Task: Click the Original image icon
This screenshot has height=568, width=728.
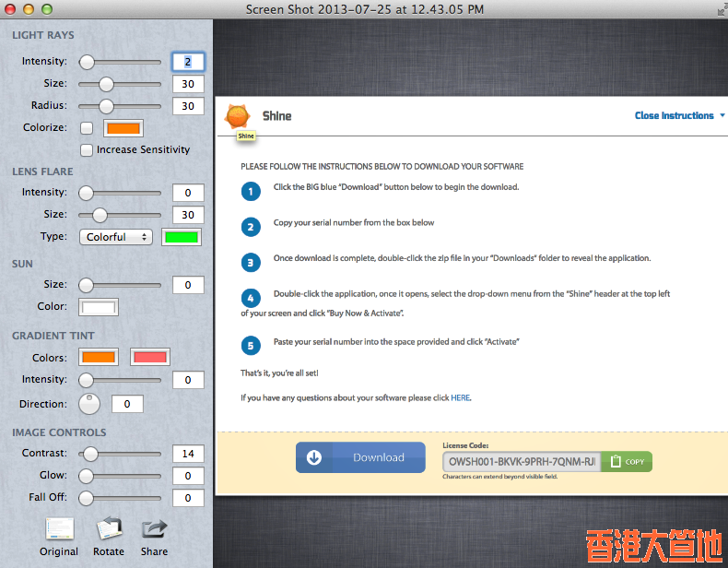Action: click(x=59, y=528)
